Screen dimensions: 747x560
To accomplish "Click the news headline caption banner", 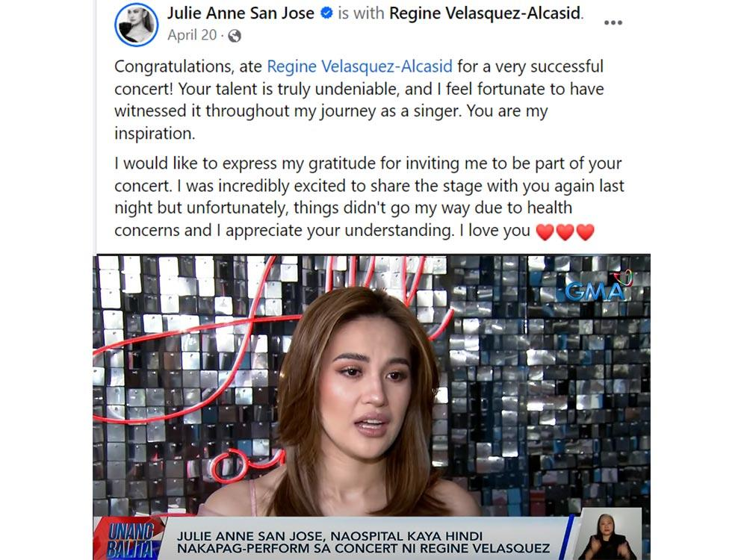I will coord(364,542).
